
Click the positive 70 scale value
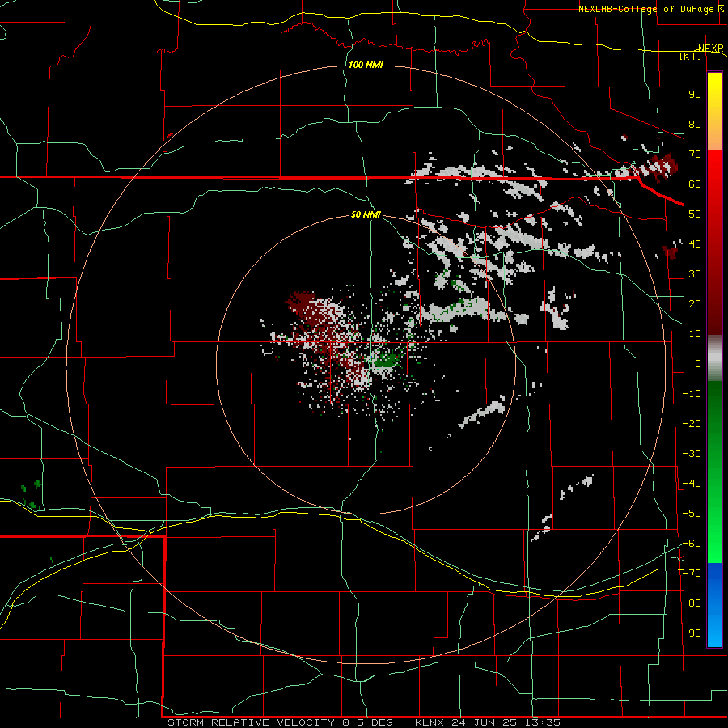click(695, 154)
